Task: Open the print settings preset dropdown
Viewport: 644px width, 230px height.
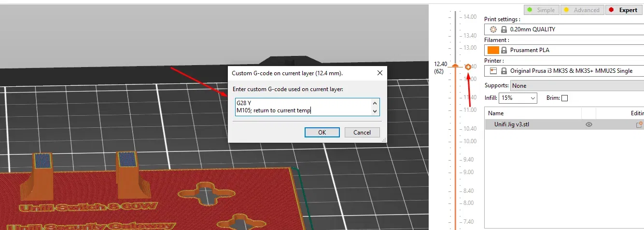Action: click(x=564, y=29)
